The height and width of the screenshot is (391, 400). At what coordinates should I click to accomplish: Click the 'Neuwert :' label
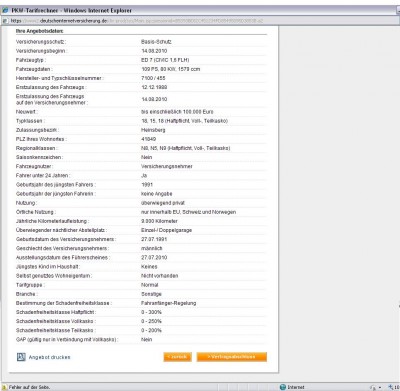pyautogui.click(x=27, y=112)
